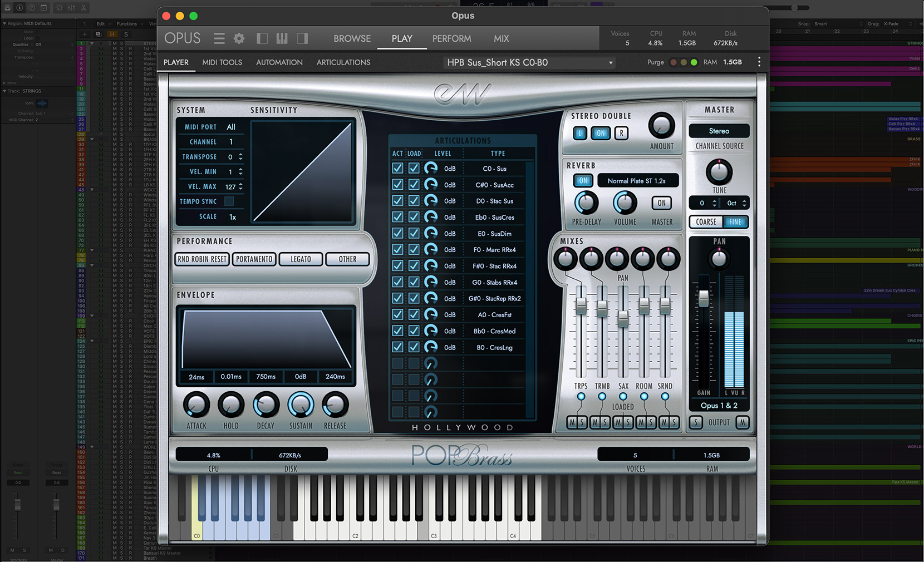Open the ARTICULATIONS tab
The image size is (924, 562).
click(x=343, y=62)
